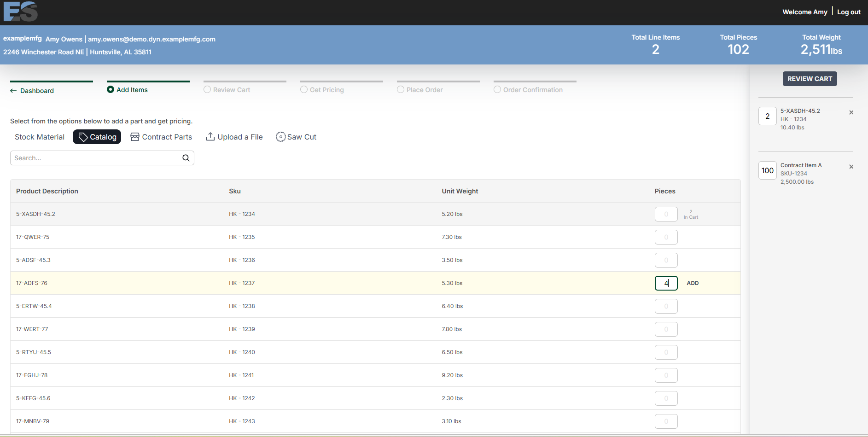
Task: Select the Get Pricing step radio
Action: coord(304,89)
